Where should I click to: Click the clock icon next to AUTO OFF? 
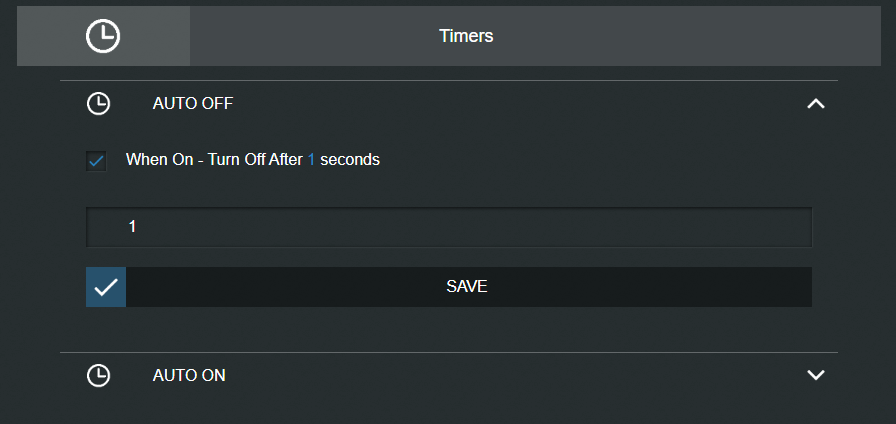tap(98, 104)
